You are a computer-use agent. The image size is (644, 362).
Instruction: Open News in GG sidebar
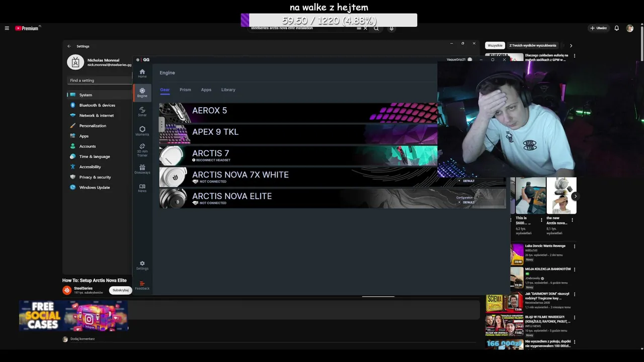tap(142, 188)
